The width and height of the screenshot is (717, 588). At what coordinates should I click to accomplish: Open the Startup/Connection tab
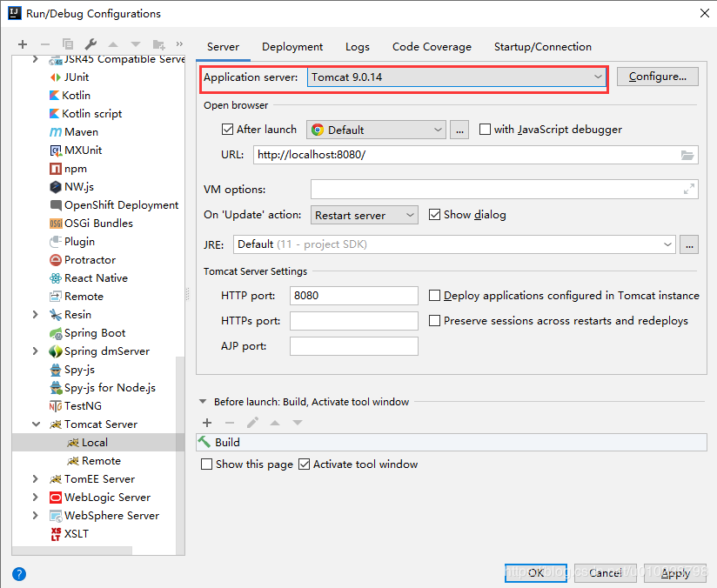coord(542,47)
